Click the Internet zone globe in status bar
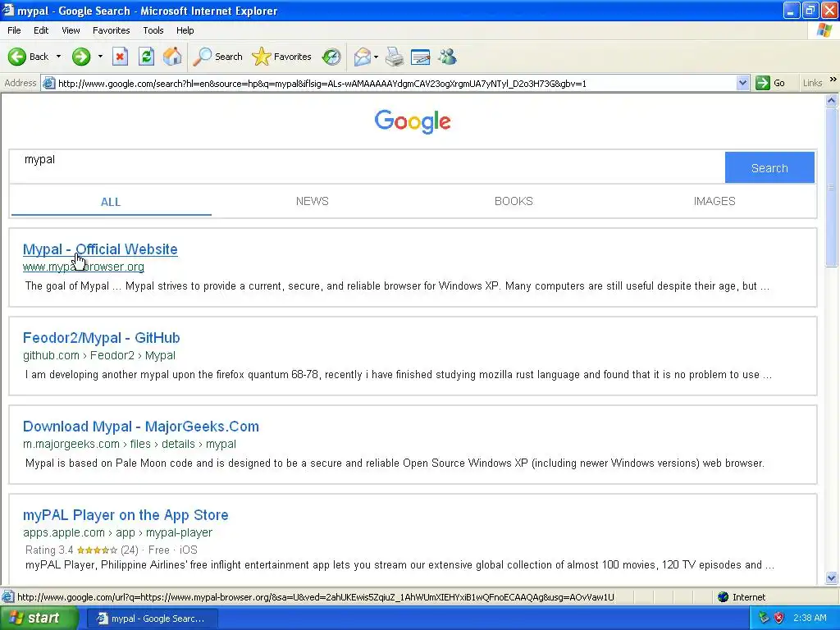Screen dimensions: 840x630 (723, 597)
